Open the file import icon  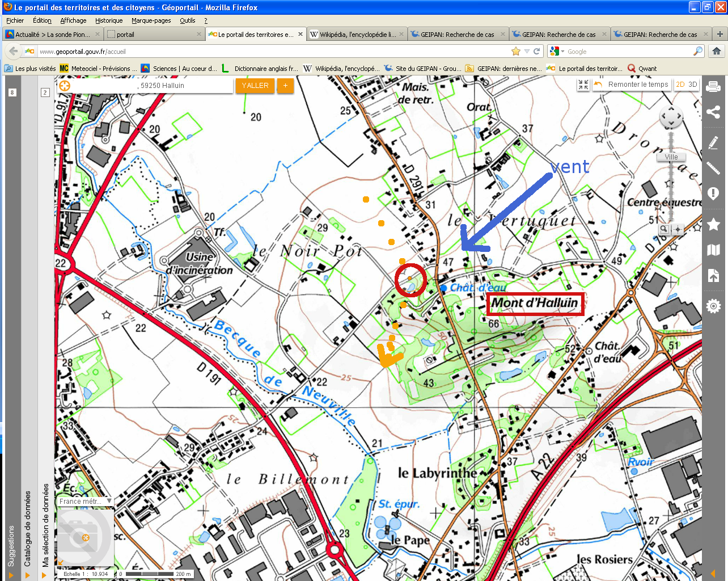[x=713, y=276]
